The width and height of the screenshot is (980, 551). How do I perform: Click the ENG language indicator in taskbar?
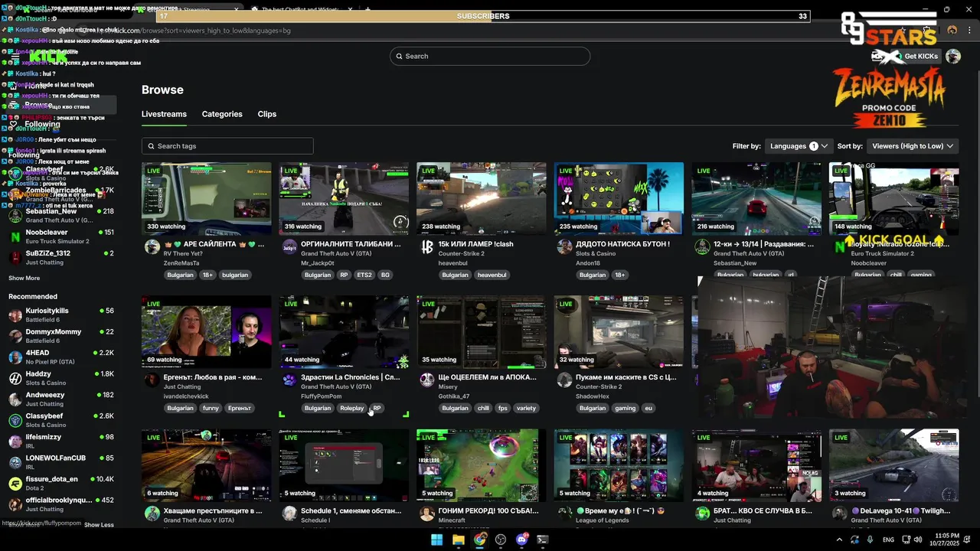(x=888, y=540)
